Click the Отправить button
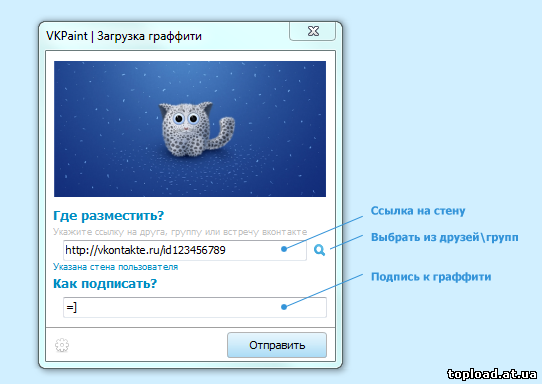 click(277, 345)
